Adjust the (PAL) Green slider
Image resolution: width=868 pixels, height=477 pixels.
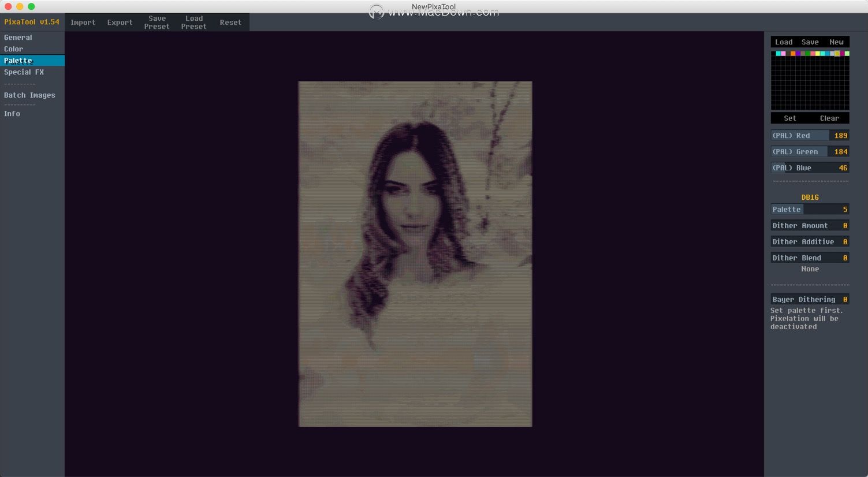810,152
